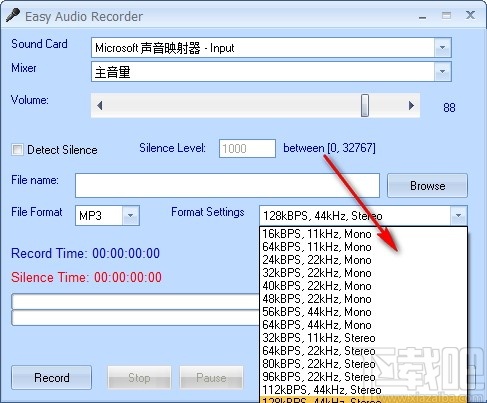The height and width of the screenshot is (403, 487).
Task: Click the volume slider thumb
Action: pos(365,105)
